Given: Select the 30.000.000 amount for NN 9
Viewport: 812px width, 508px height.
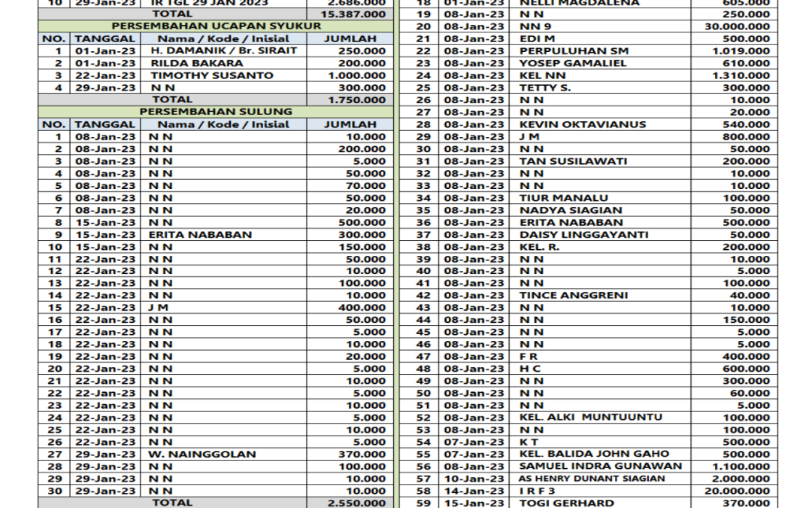Looking at the screenshot, I should [x=735, y=26].
